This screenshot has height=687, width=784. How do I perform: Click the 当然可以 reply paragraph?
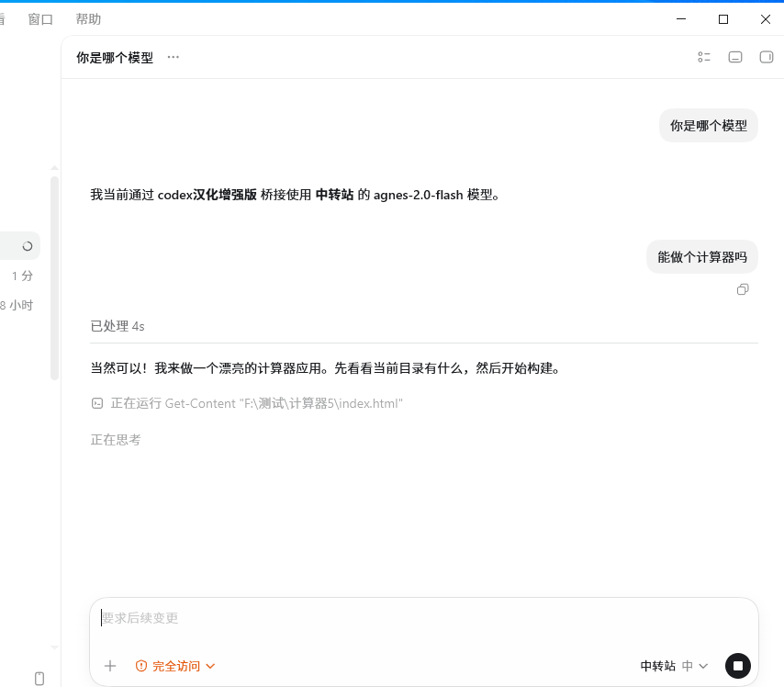pyautogui.click(x=325, y=368)
